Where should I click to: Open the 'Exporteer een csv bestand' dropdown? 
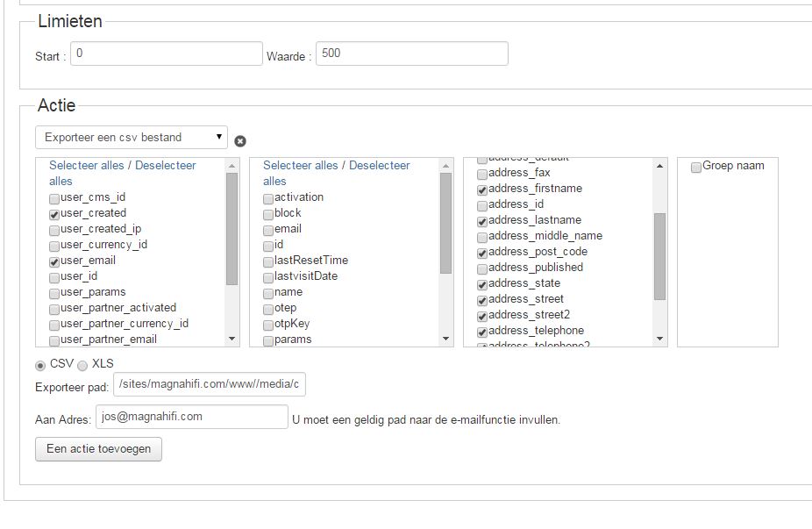[132, 138]
